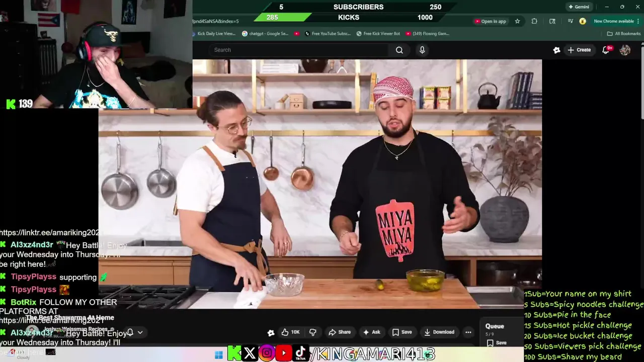Click the shawarma video player to pause

(x=320, y=184)
